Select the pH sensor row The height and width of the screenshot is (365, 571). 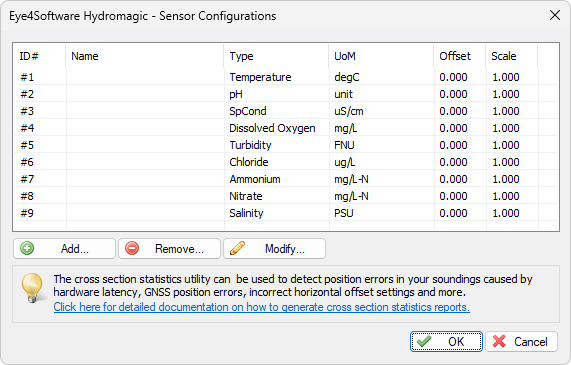tap(286, 94)
